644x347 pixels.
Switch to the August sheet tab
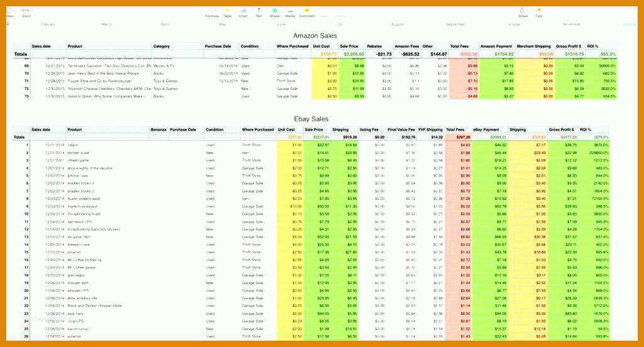tap(397, 25)
